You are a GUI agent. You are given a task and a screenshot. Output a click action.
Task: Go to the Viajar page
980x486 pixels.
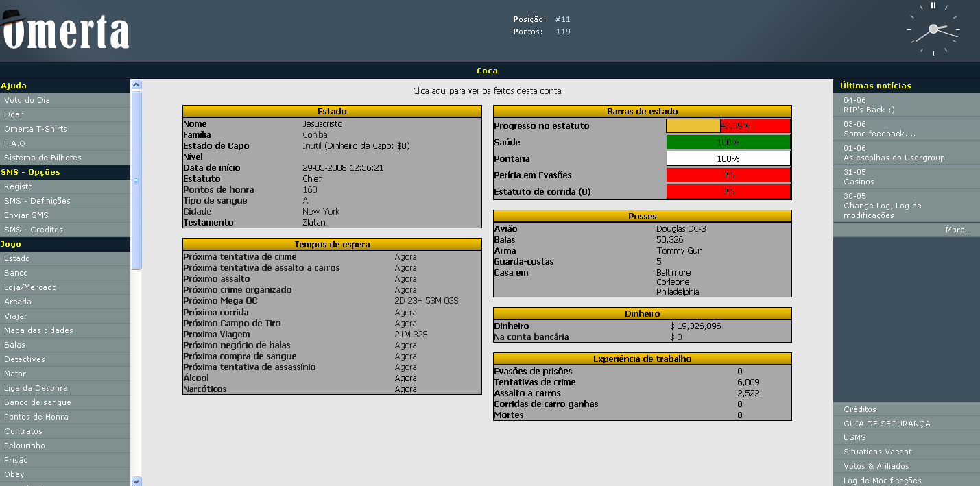point(16,316)
